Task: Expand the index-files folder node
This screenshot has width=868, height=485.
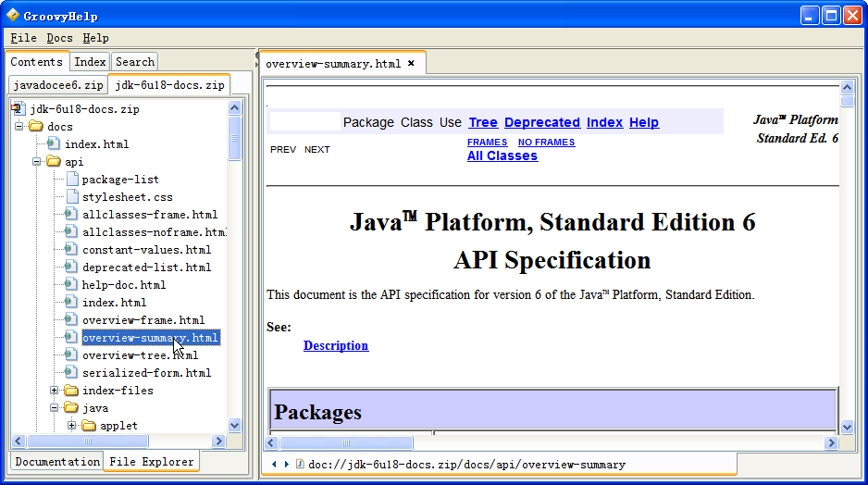Action: click(x=55, y=391)
